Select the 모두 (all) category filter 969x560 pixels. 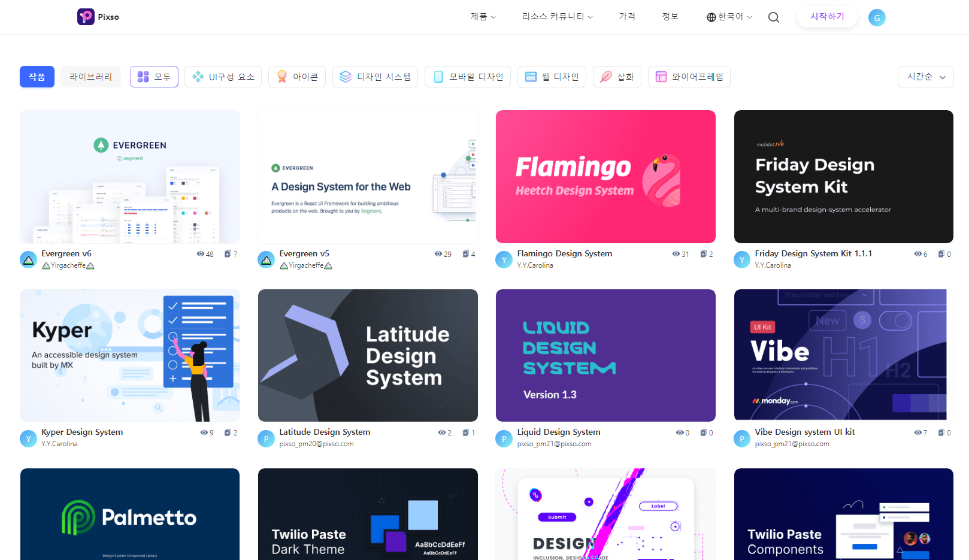tap(154, 77)
